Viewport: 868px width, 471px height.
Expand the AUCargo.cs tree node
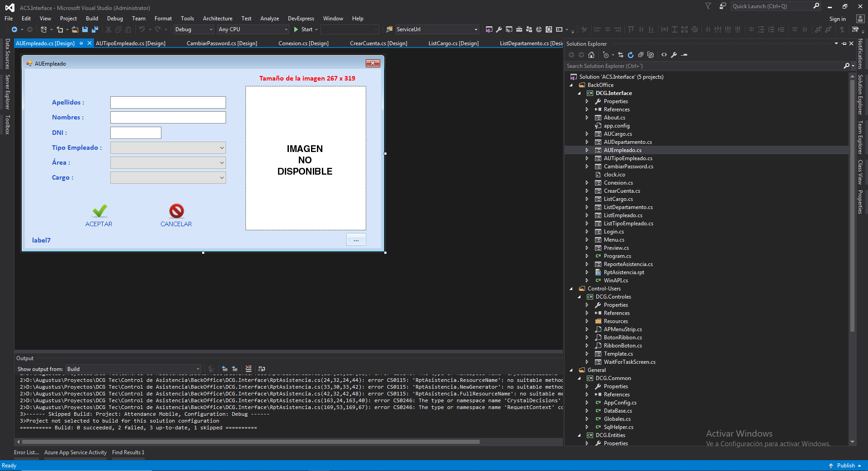click(587, 134)
